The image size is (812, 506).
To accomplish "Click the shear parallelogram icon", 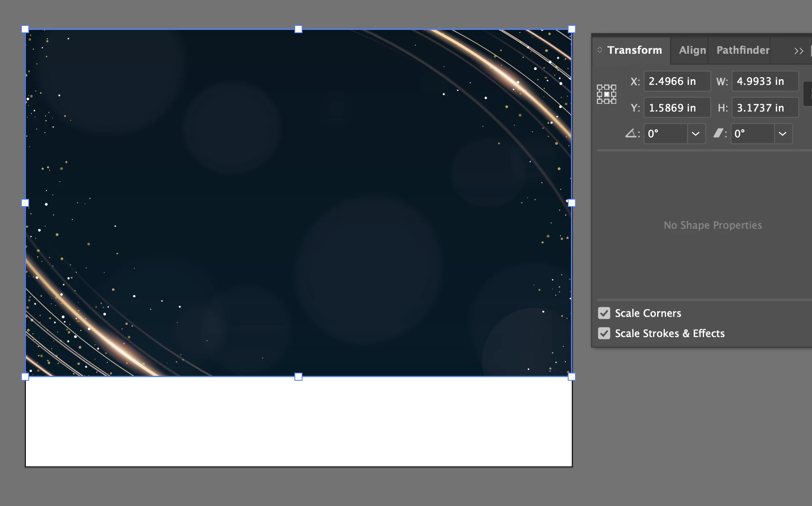I will (718, 133).
